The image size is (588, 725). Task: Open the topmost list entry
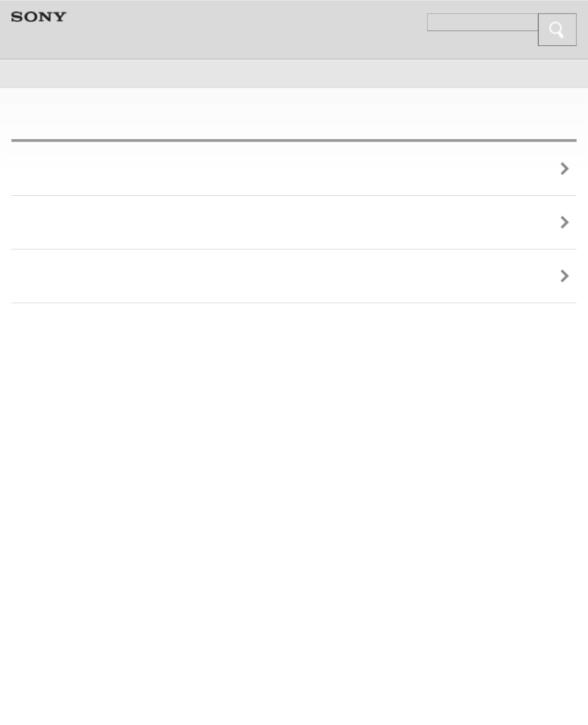click(293, 169)
